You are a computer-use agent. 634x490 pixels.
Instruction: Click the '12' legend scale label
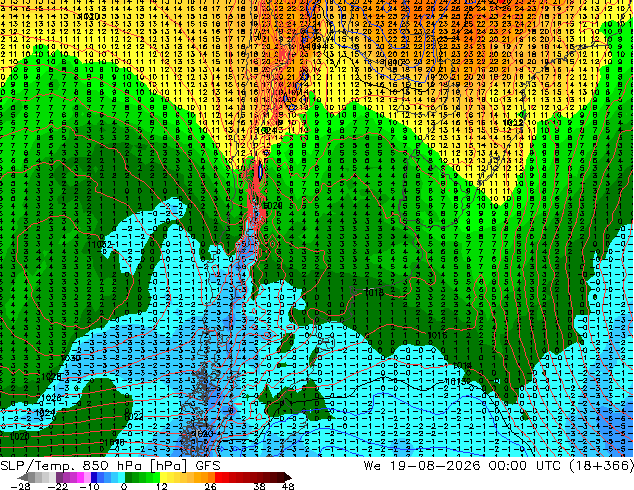pyautogui.click(x=162, y=486)
